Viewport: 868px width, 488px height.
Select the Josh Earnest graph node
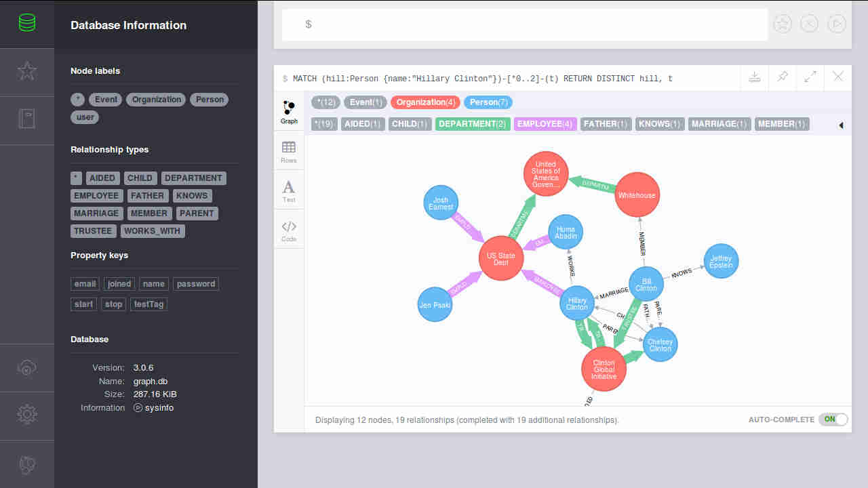441,203
